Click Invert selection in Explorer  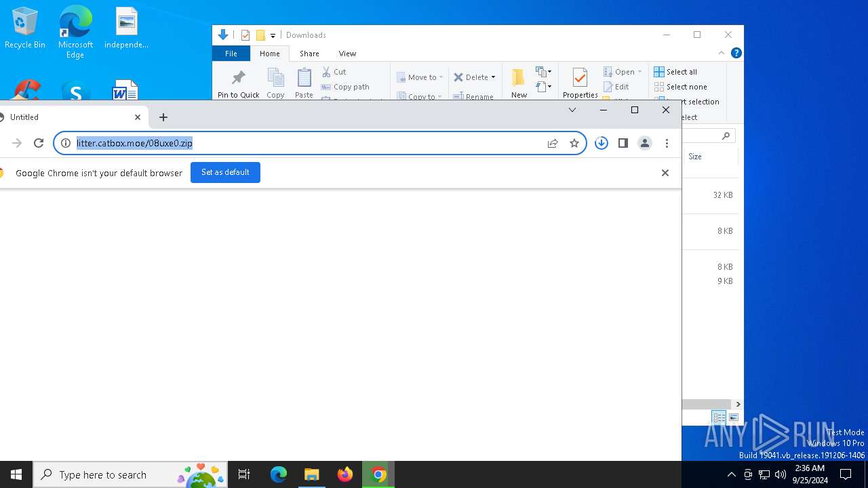click(686, 102)
